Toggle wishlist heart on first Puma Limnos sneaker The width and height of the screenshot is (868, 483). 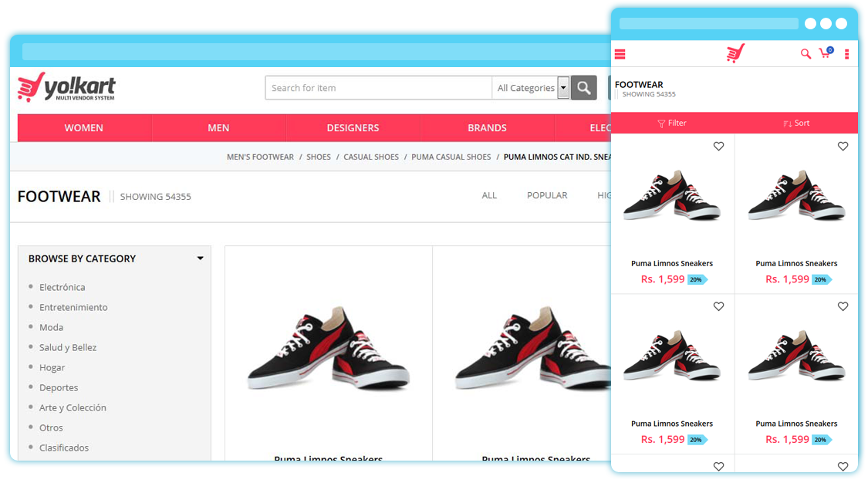(x=718, y=146)
